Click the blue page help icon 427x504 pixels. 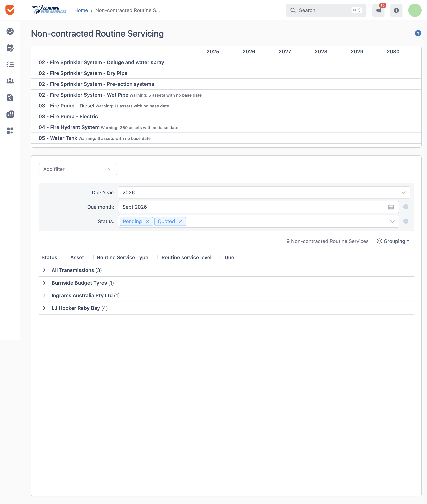click(x=418, y=33)
